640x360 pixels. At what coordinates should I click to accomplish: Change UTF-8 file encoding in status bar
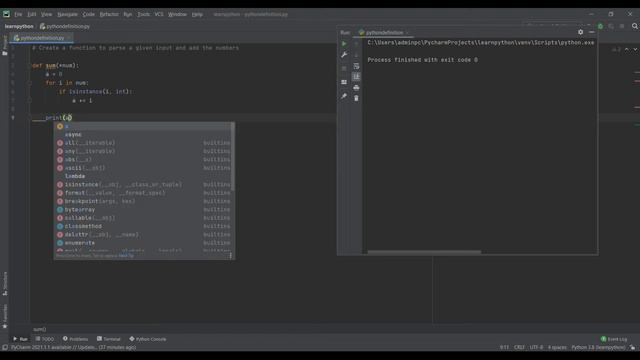pos(536,347)
